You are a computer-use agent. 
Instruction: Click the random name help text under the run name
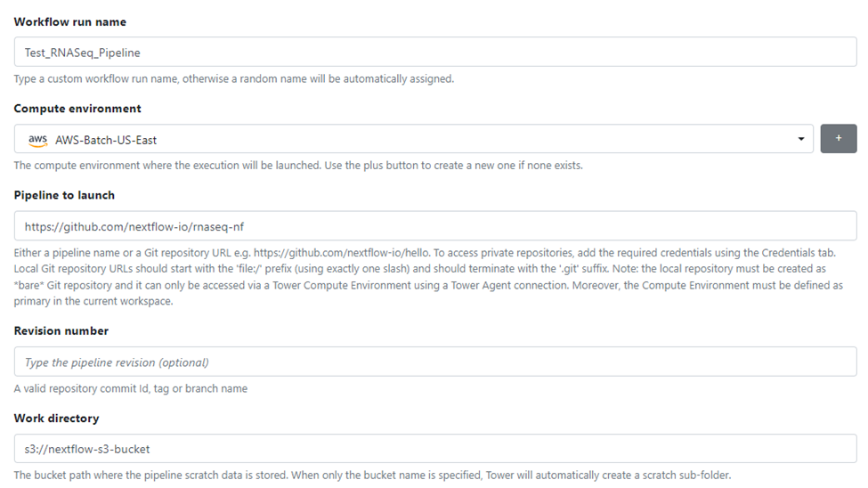coord(234,78)
